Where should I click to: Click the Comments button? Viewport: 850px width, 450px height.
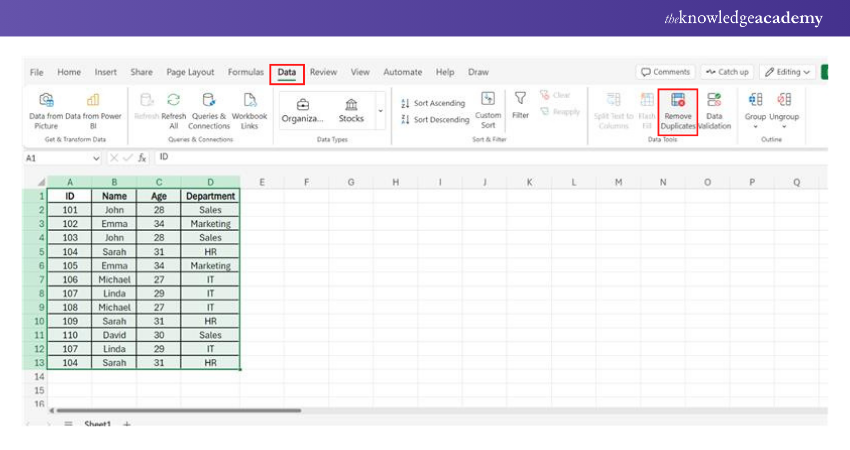tap(666, 72)
